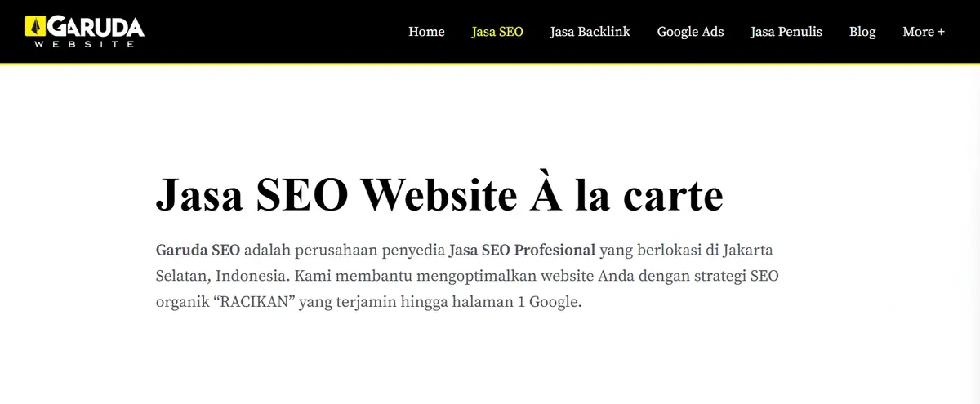Screen dimensions: 980x404
Task: Click the Garuda Website logo
Action: pyautogui.click(x=85, y=31)
